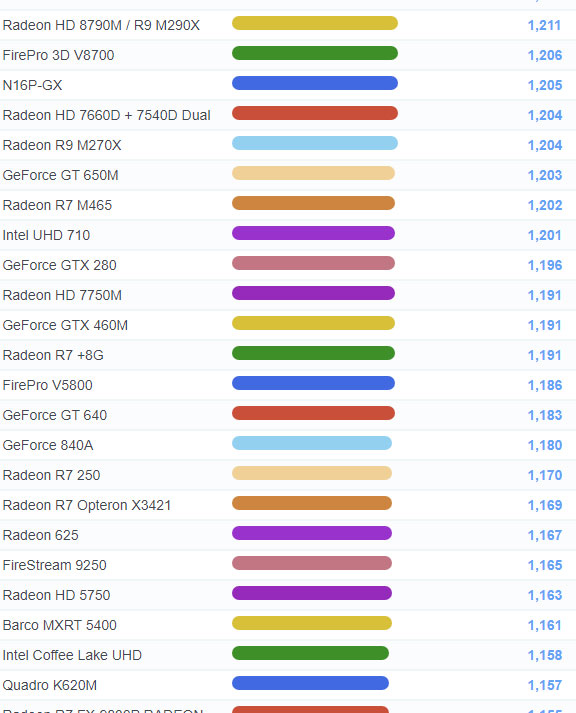Select the Barco MXRT 5400 name
This screenshot has height=713, width=576.
pos(60,625)
